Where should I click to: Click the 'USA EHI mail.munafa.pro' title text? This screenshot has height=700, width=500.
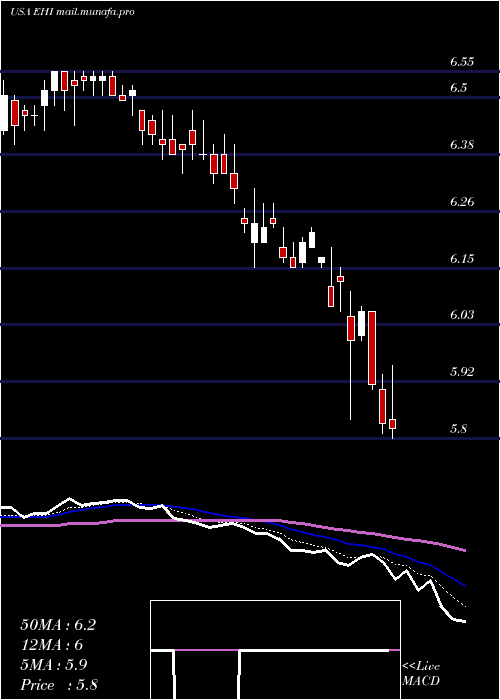pyautogui.click(x=72, y=12)
